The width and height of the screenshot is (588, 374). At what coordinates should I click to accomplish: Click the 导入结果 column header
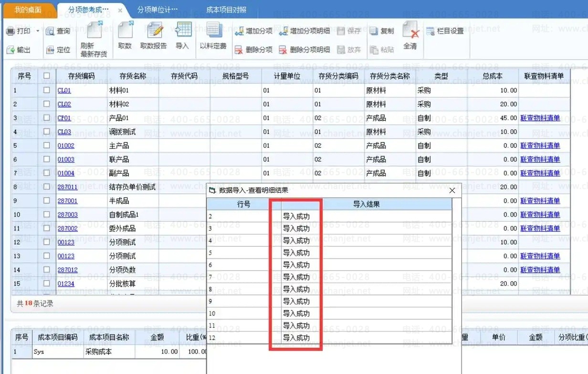point(366,204)
